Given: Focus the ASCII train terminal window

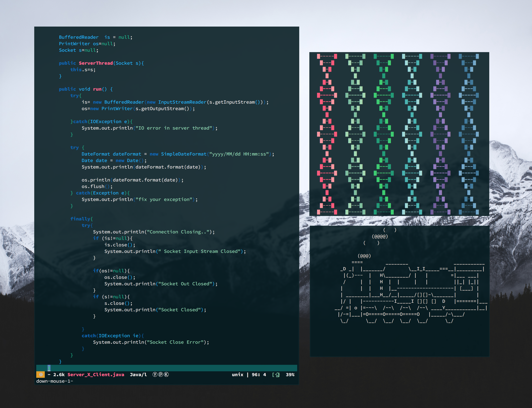Looking at the screenshot, I should (399, 340).
